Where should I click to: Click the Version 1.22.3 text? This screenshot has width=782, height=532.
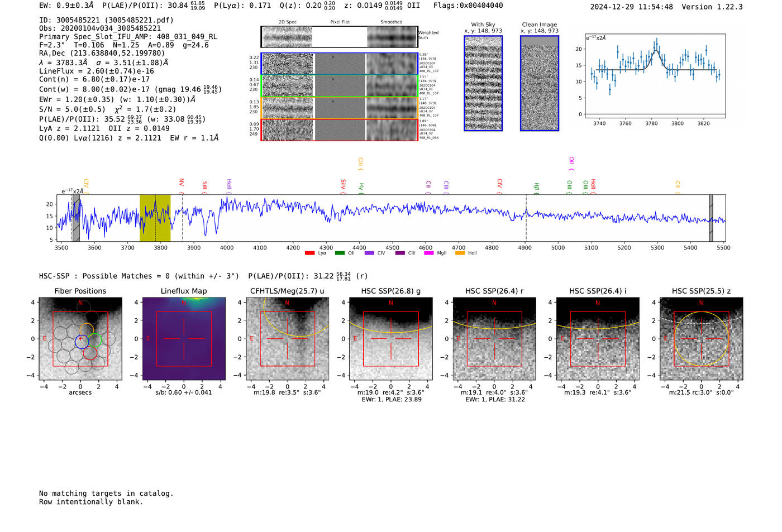tap(712, 7)
